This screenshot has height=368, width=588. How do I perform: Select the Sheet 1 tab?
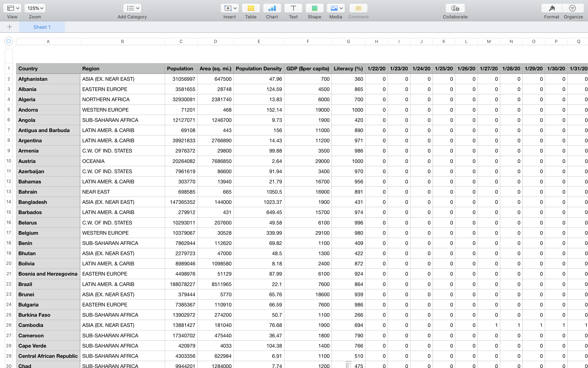click(x=42, y=27)
